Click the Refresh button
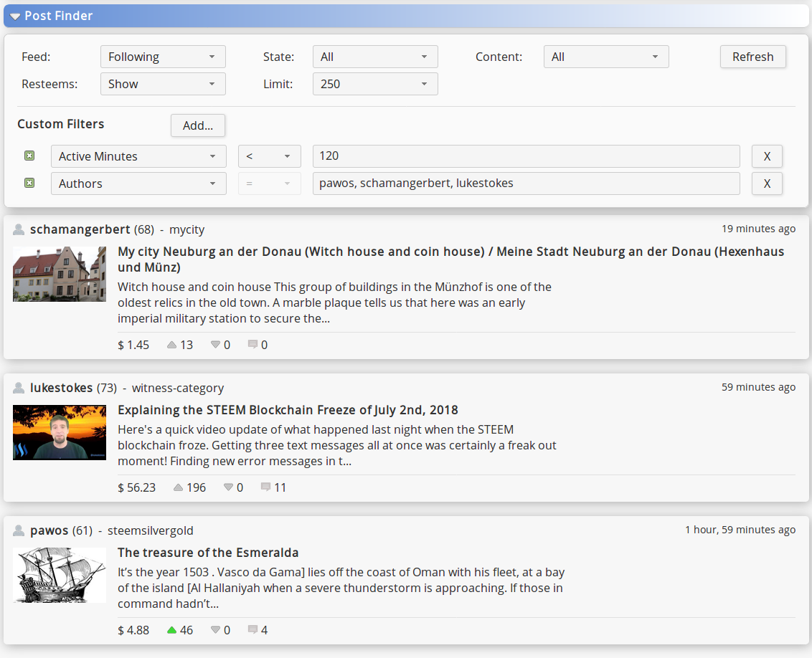Screen dimensions: 812x658 click(753, 57)
